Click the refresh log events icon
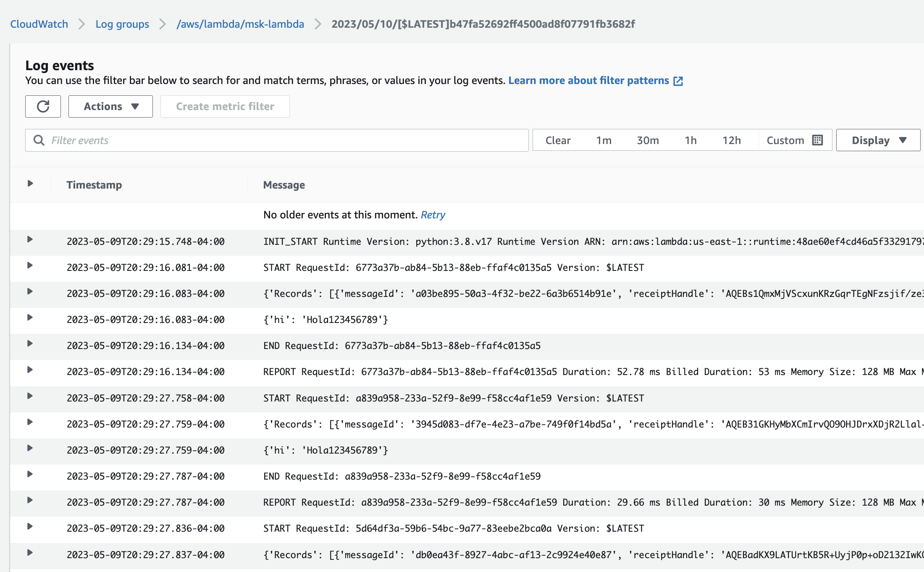This screenshot has height=572, width=924. click(x=43, y=106)
